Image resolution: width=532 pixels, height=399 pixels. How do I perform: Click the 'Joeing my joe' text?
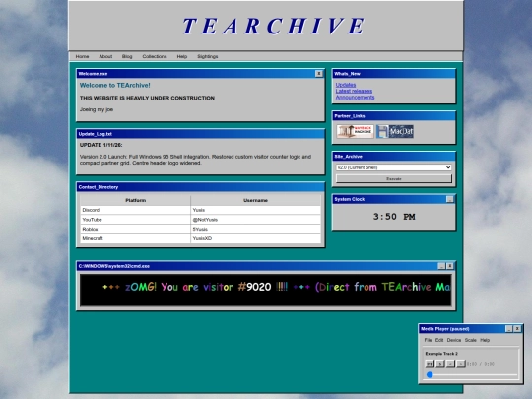(97, 109)
